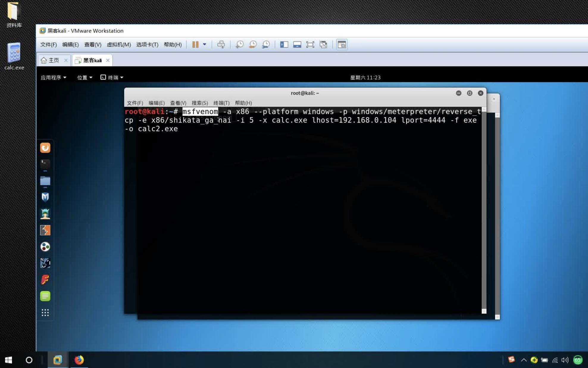Toggle the library sidebar panel

tap(284, 45)
